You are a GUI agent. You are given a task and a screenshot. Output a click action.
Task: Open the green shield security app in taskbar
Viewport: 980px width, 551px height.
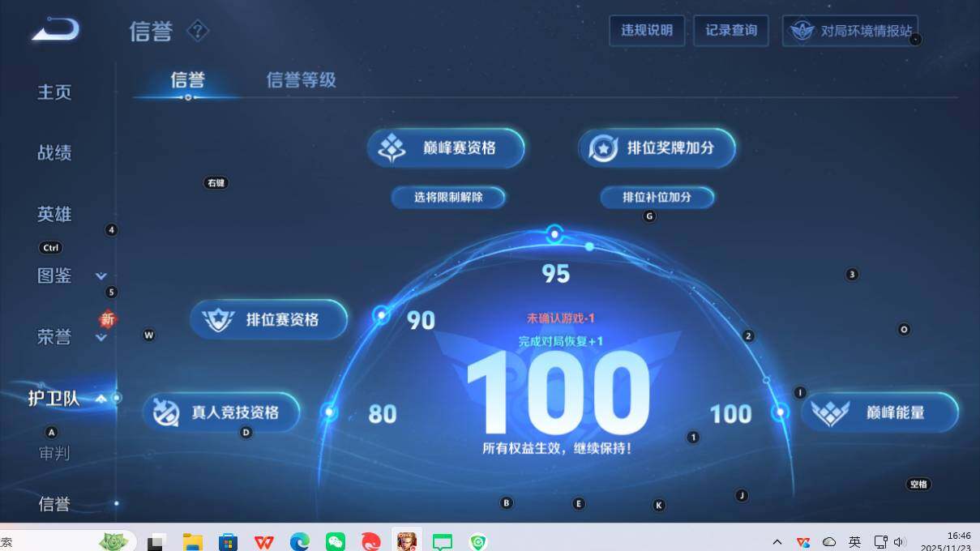pyautogui.click(x=478, y=542)
